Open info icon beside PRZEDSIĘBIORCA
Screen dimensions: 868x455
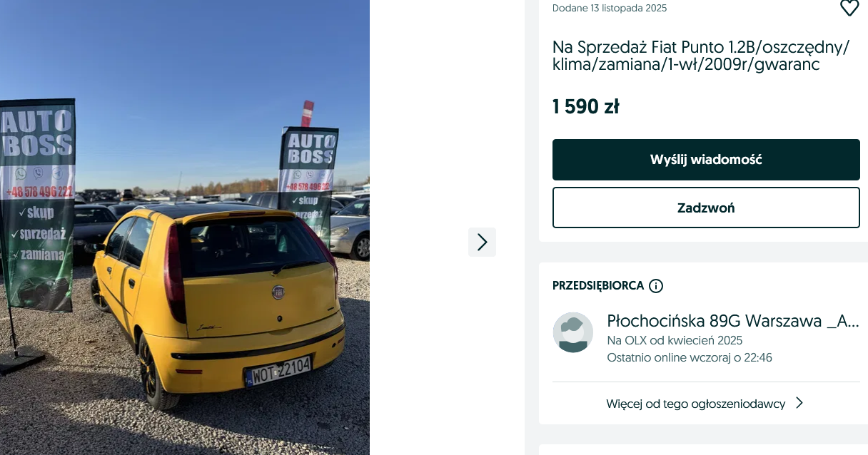click(656, 286)
